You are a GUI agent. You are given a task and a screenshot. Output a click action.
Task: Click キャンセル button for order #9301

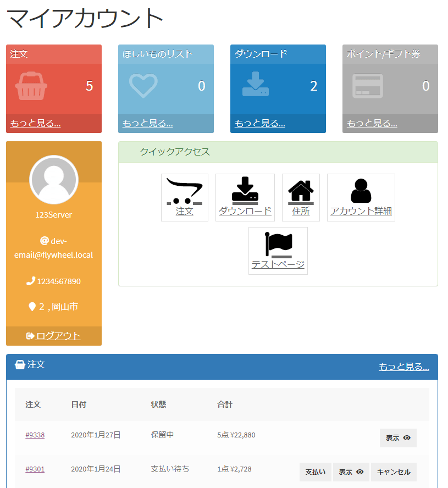[x=394, y=472]
